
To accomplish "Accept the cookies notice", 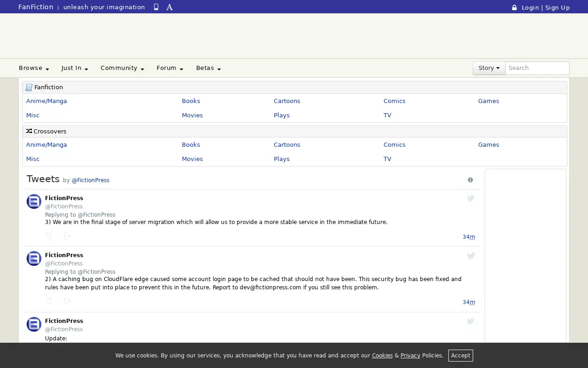I will [x=461, y=356].
